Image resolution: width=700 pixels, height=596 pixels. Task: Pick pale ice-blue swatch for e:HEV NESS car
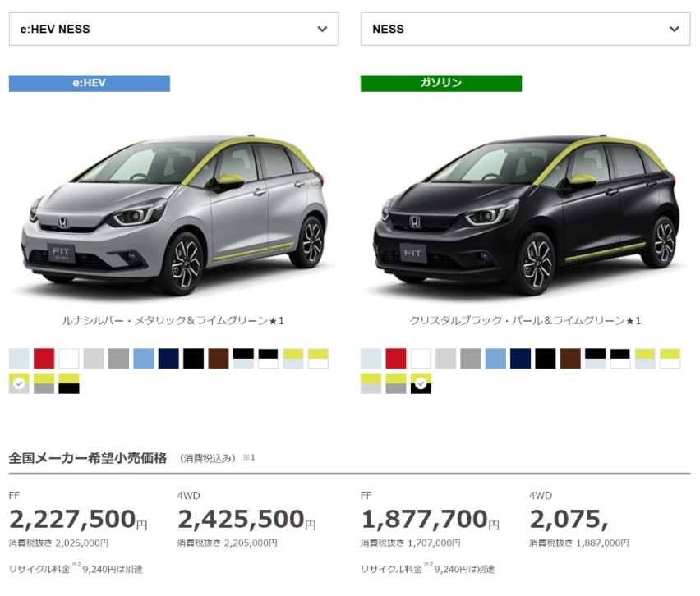(19, 359)
